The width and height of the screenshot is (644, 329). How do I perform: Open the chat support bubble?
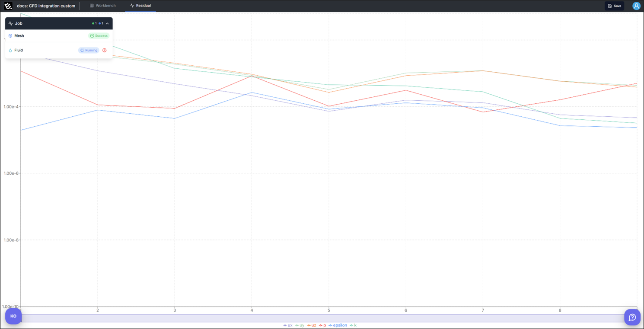[x=632, y=317]
